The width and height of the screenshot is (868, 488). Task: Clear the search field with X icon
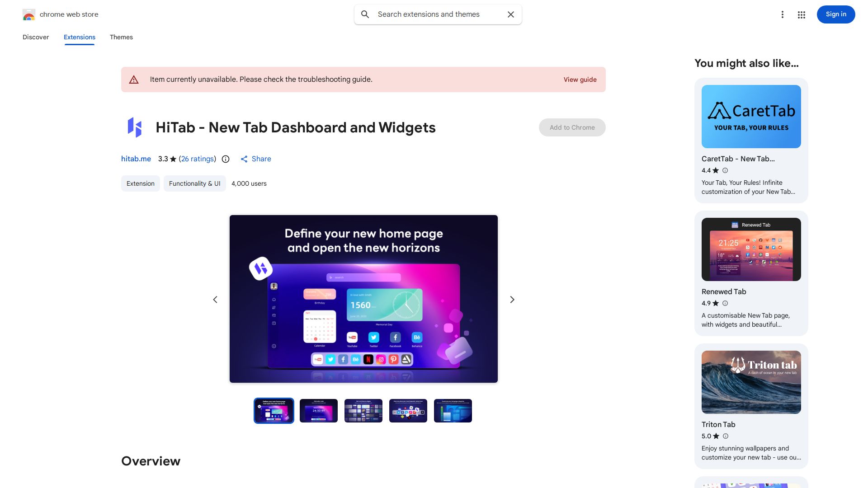point(511,14)
